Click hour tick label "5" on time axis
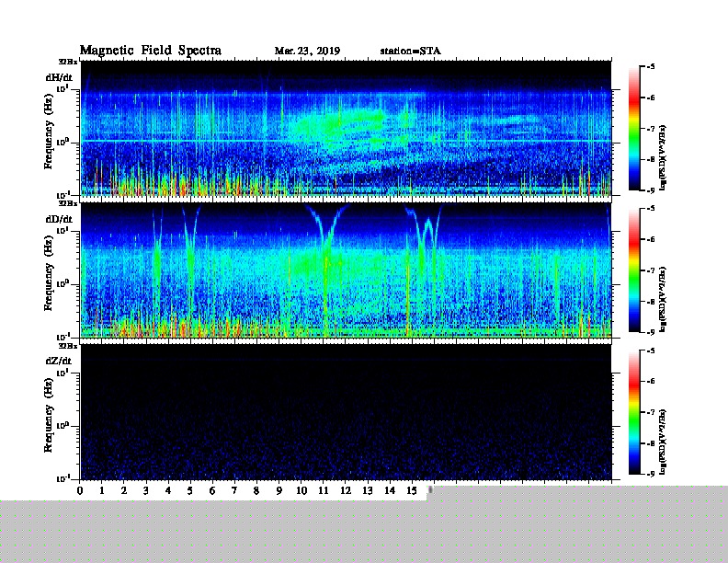The image size is (728, 563). point(190,490)
